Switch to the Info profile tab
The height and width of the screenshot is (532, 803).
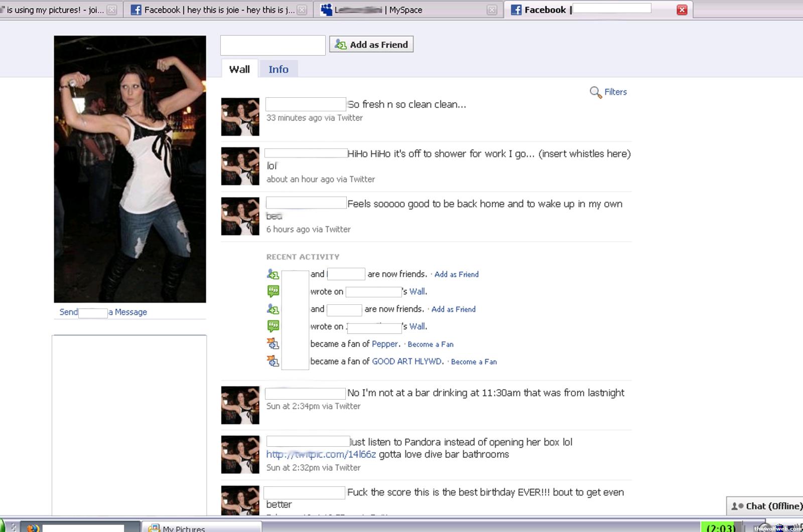point(278,69)
